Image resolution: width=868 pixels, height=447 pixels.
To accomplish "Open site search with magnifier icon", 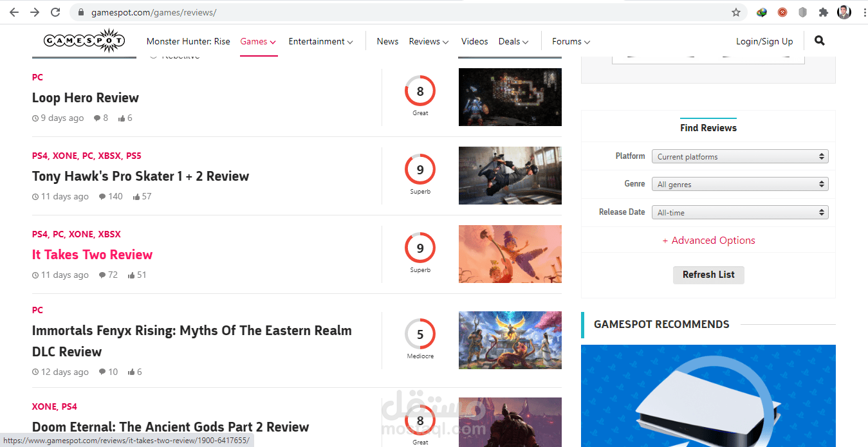I will (x=819, y=41).
